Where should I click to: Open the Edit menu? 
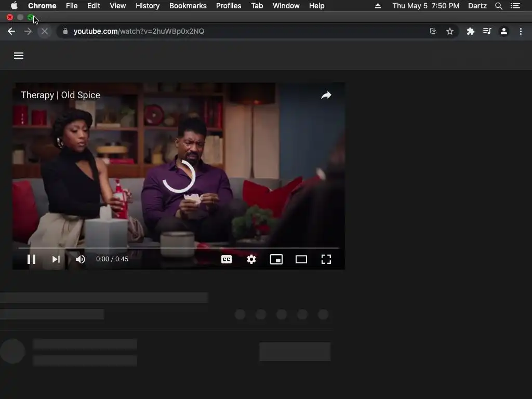(x=94, y=6)
